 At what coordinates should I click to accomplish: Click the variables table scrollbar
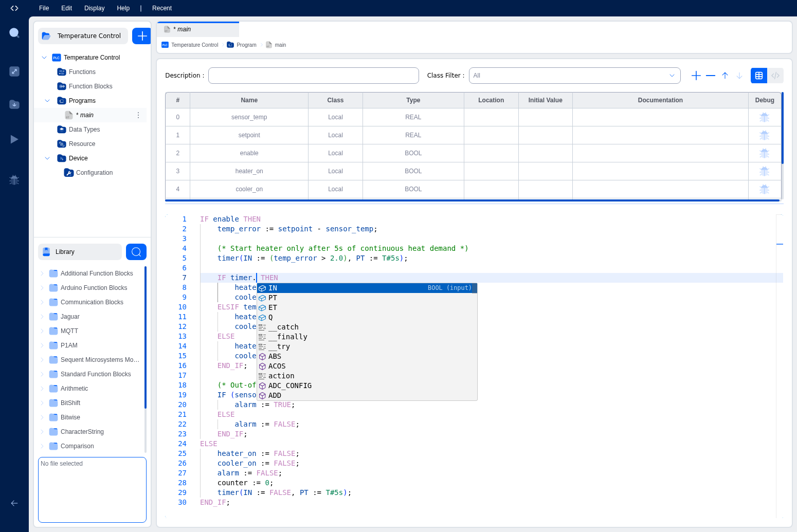pyautogui.click(x=782, y=128)
